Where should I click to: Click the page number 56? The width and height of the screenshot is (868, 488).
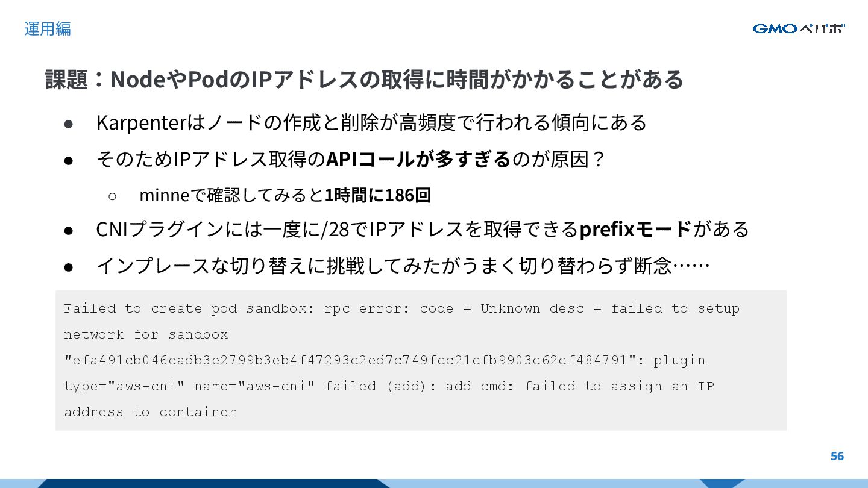(837, 456)
